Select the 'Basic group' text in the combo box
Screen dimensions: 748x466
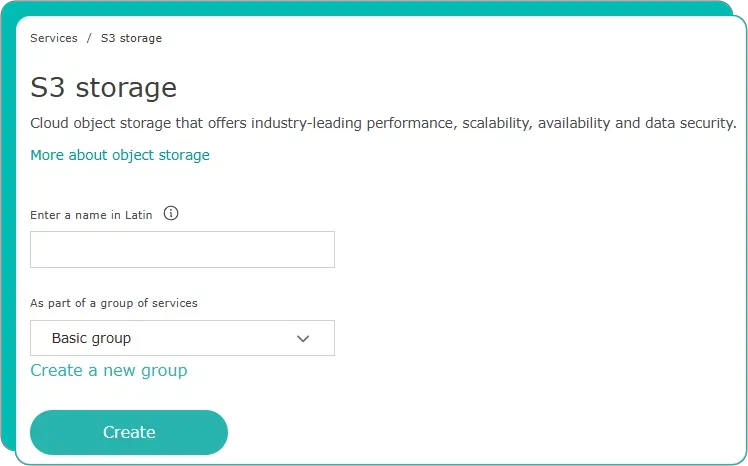pyautogui.click(x=91, y=339)
